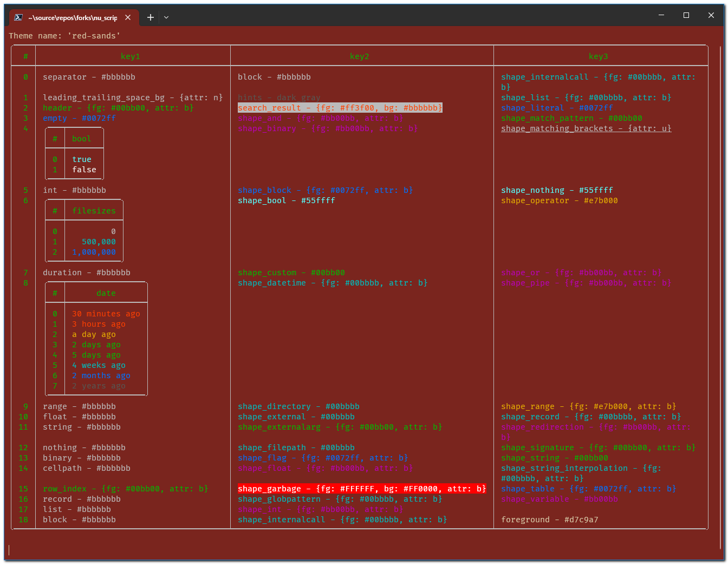Viewport: 728px width, 564px height.
Task: Open the new-tab profile dropdown chevron
Action: pyautogui.click(x=166, y=17)
